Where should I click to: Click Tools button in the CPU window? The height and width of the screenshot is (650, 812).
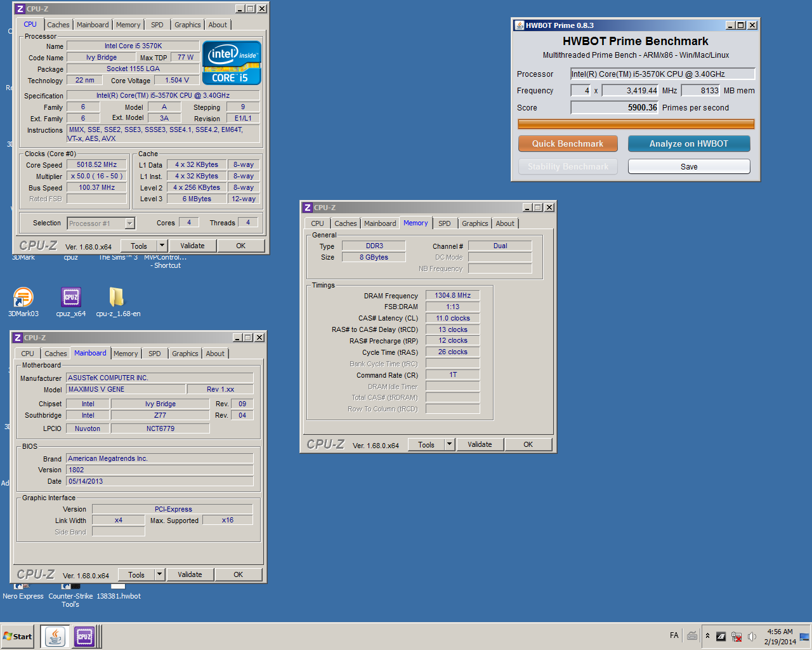click(x=139, y=246)
